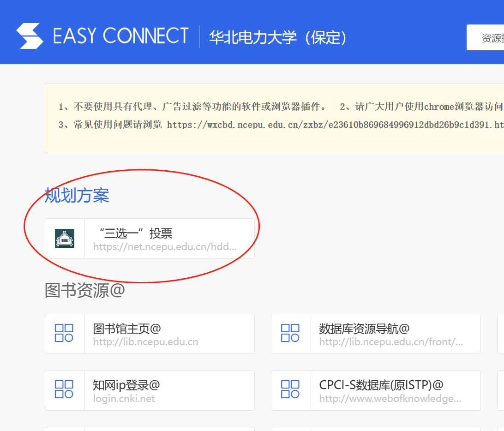Open the 规划方案 heading link
This screenshot has width=504, height=431.
[77, 196]
